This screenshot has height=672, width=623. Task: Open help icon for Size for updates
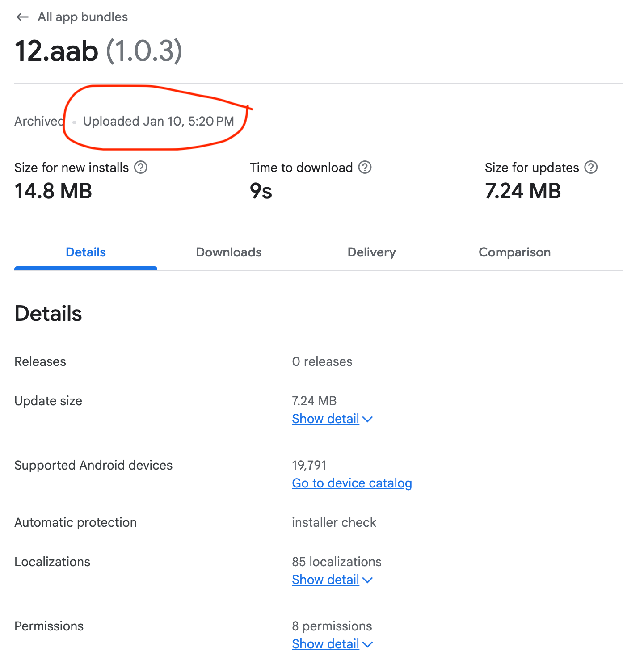591,168
